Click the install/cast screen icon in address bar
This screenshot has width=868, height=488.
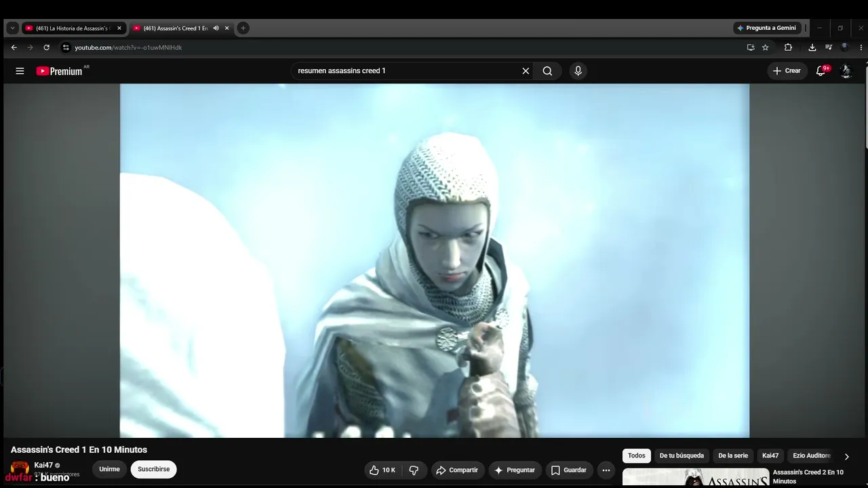(x=751, y=47)
